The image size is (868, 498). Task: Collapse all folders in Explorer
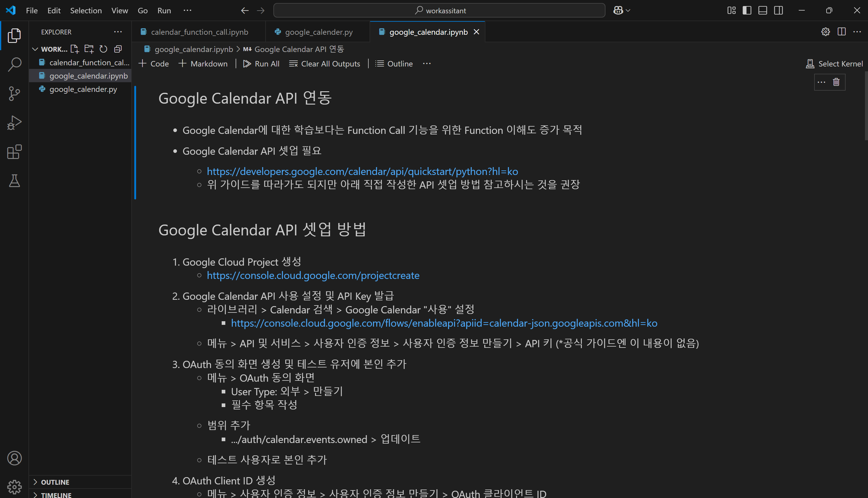click(118, 49)
